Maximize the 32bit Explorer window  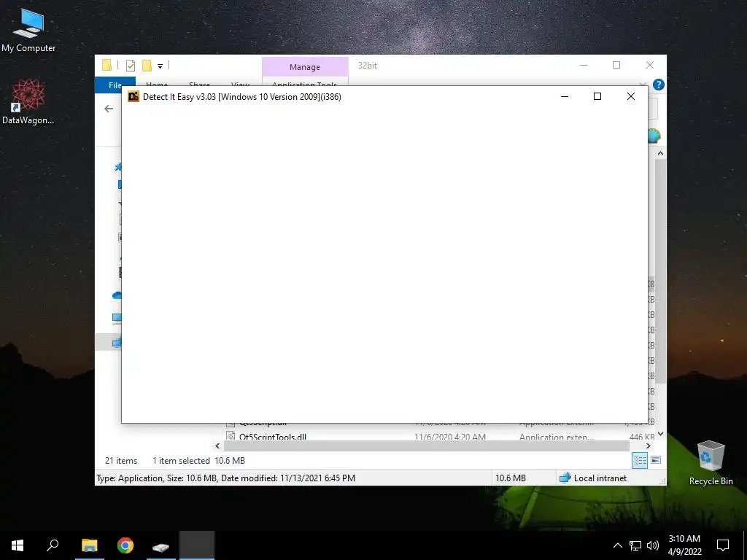[x=616, y=65]
